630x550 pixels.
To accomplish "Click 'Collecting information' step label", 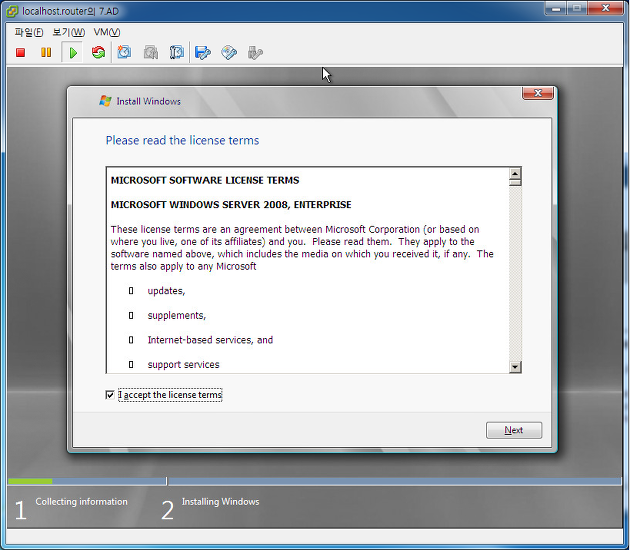I will (81, 502).
